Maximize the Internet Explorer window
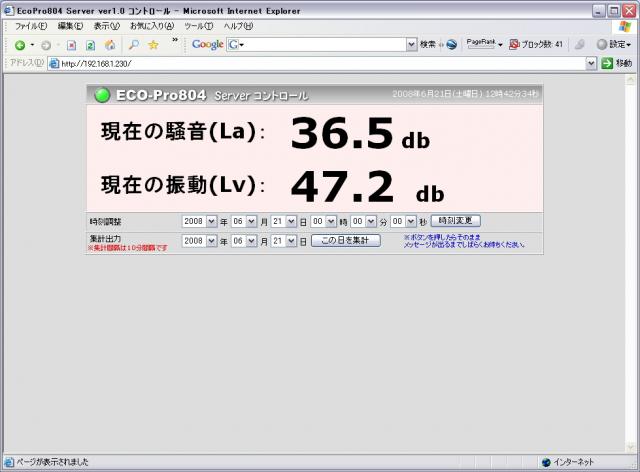 [x=614, y=11]
